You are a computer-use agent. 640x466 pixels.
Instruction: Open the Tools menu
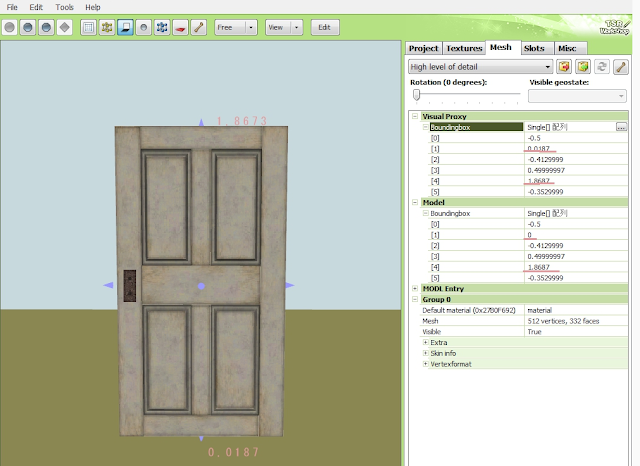(x=64, y=7)
